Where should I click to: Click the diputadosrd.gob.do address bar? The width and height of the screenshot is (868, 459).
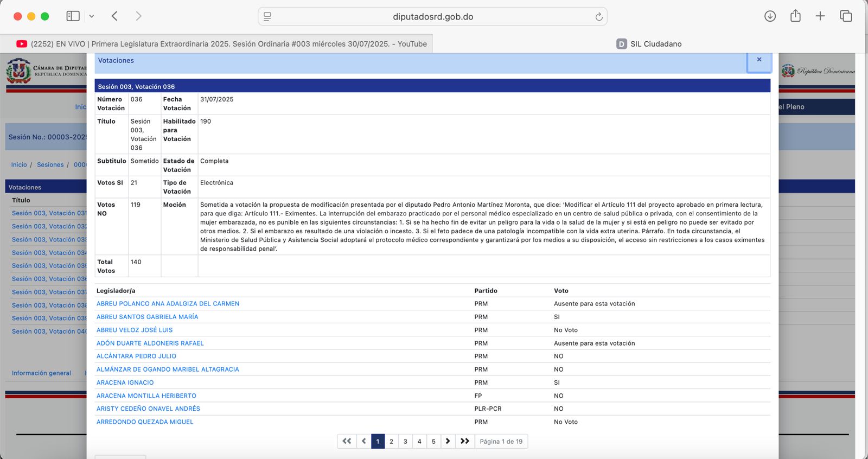tap(432, 17)
